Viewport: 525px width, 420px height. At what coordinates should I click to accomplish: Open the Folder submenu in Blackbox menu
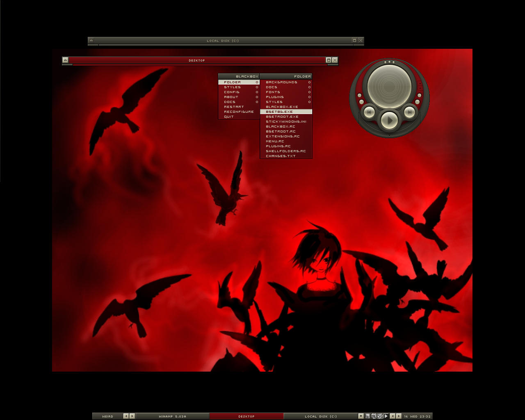click(239, 82)
